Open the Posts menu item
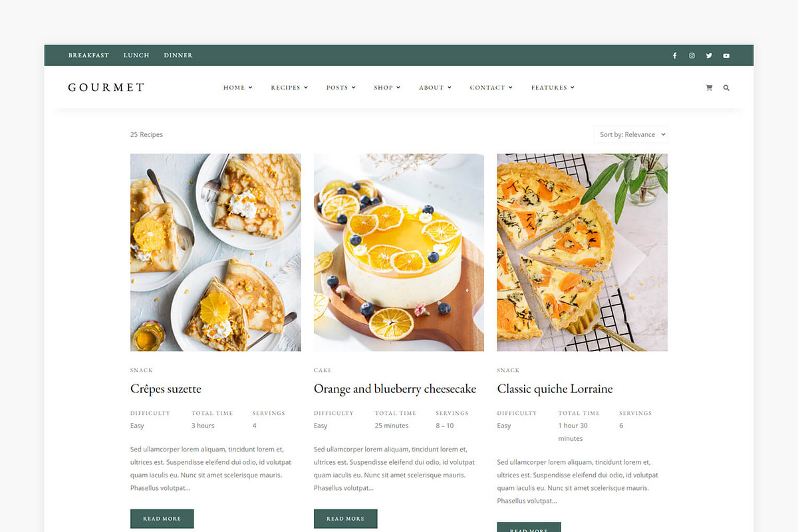The height and width of the screenshot is (532, 798). coord(340,88)
